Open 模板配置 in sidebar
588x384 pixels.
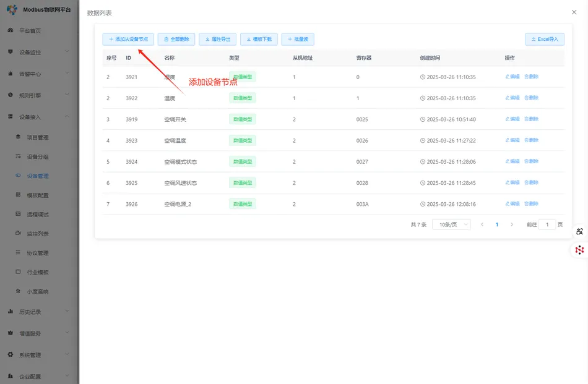point(37,195)
